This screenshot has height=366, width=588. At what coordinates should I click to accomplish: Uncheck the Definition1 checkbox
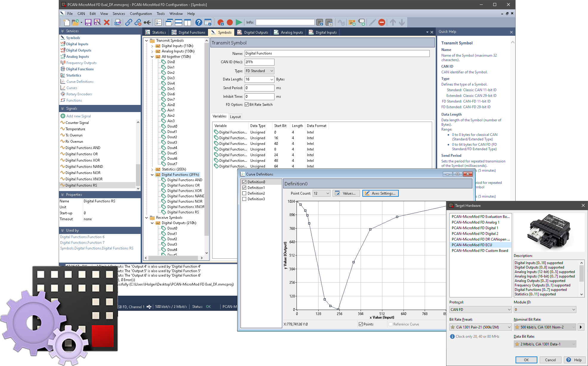point(244,188)
